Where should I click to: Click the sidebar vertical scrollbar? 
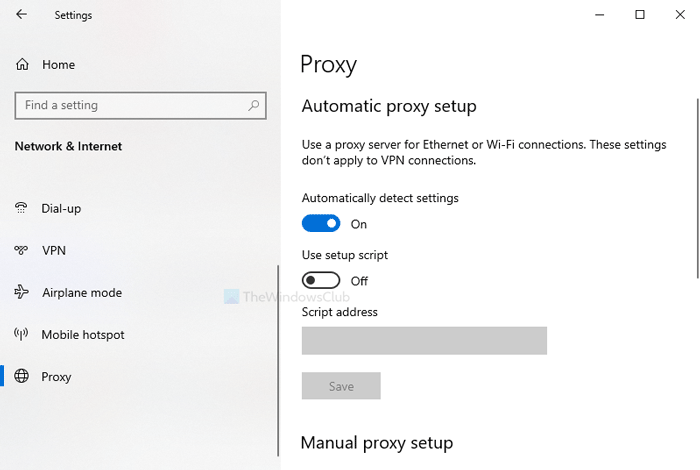tap(278, 360)
